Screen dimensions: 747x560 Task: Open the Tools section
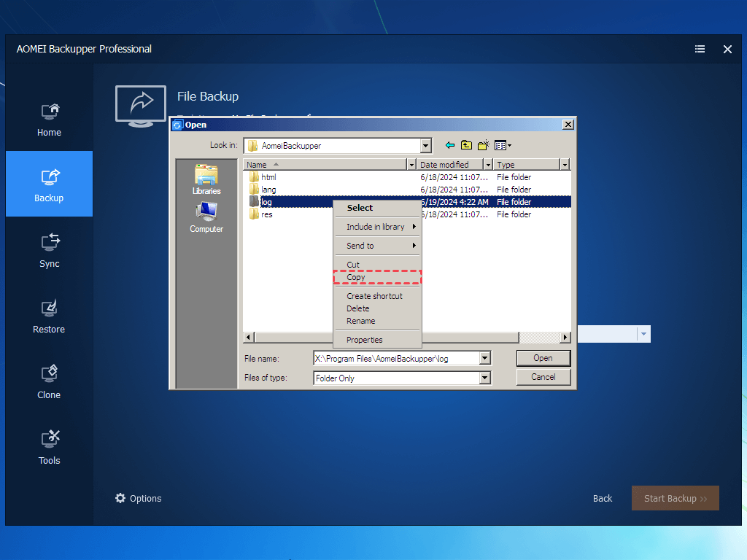(49, 448)
